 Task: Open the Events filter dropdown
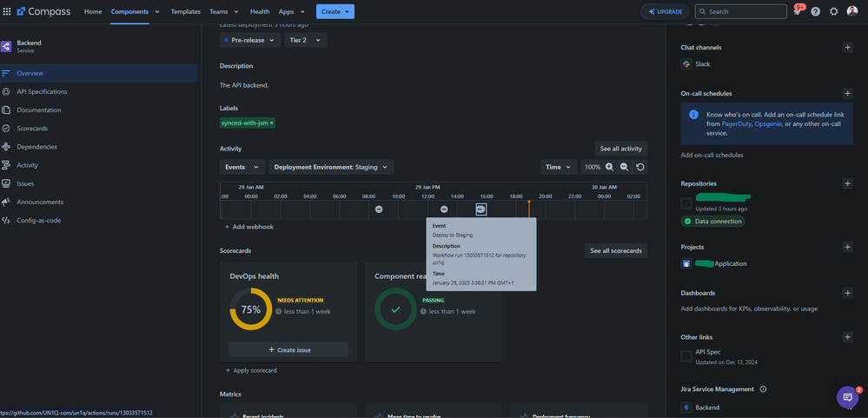click(x=242, y=167)
